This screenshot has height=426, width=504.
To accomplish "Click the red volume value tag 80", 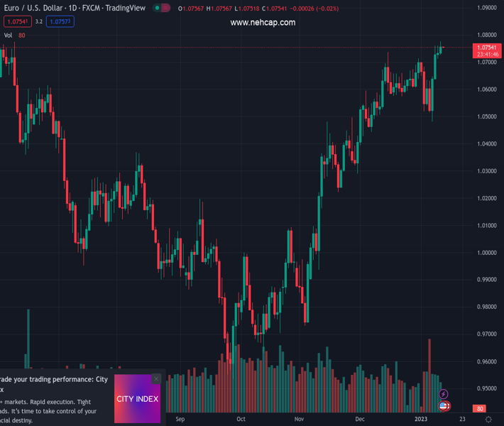I will pyautogui.click(x=481, y=409).
